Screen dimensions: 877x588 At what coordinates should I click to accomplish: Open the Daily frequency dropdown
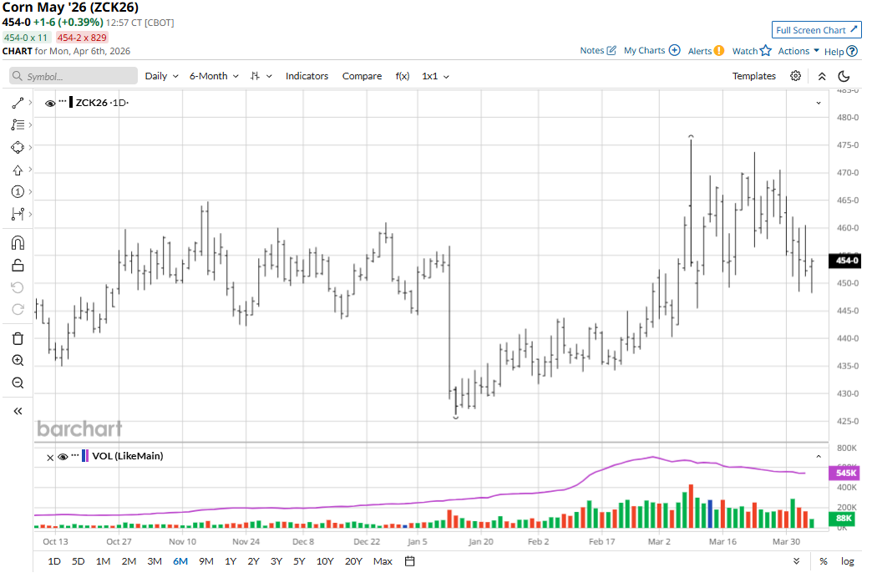point(161,76)
